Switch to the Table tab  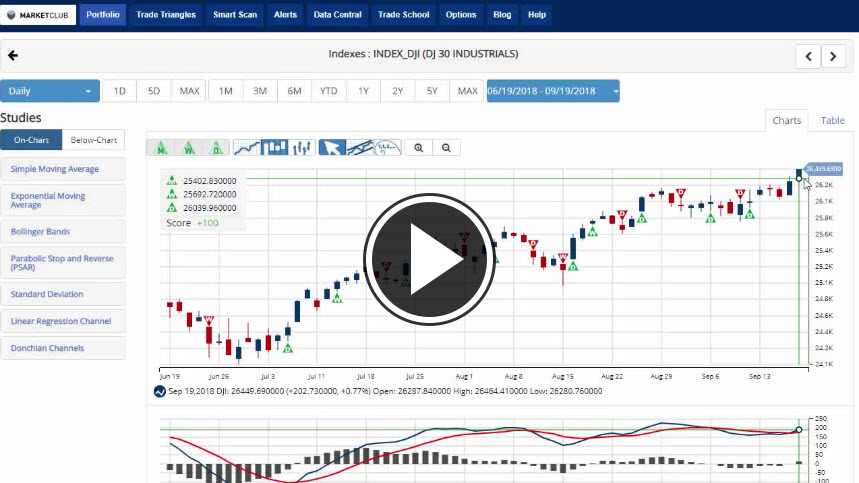832,120
